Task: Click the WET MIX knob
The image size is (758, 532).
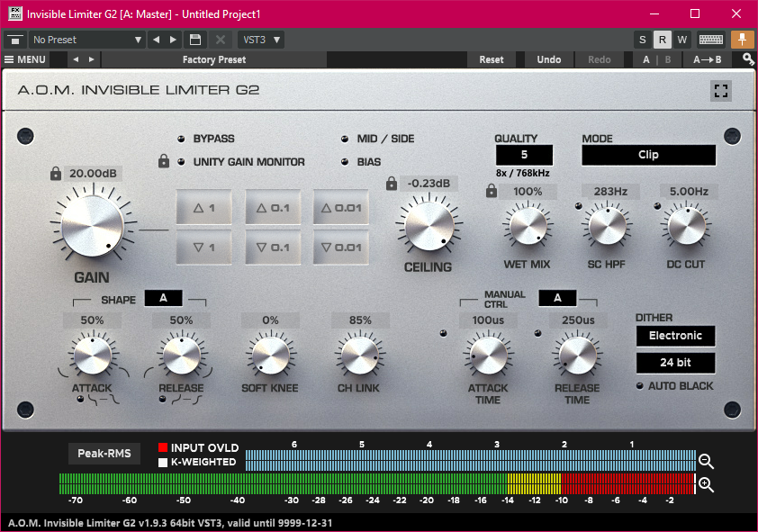Action: click(528, 226)
